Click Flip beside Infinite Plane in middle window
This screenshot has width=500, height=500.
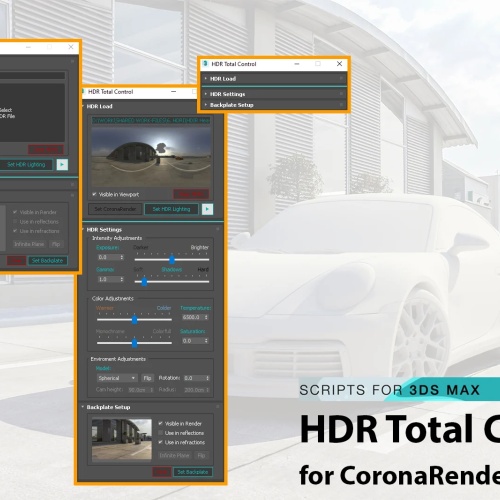[x=201, y=455]
